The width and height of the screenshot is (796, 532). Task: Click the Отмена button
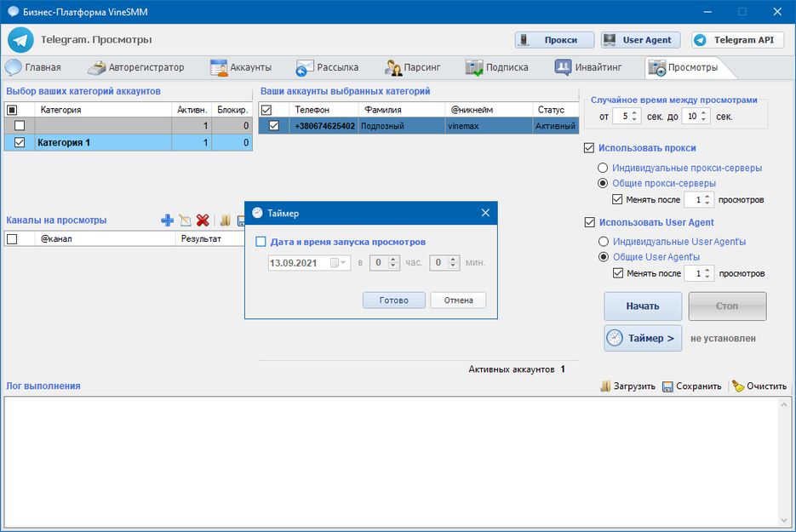pyautogui.click(x=458, y=300)
